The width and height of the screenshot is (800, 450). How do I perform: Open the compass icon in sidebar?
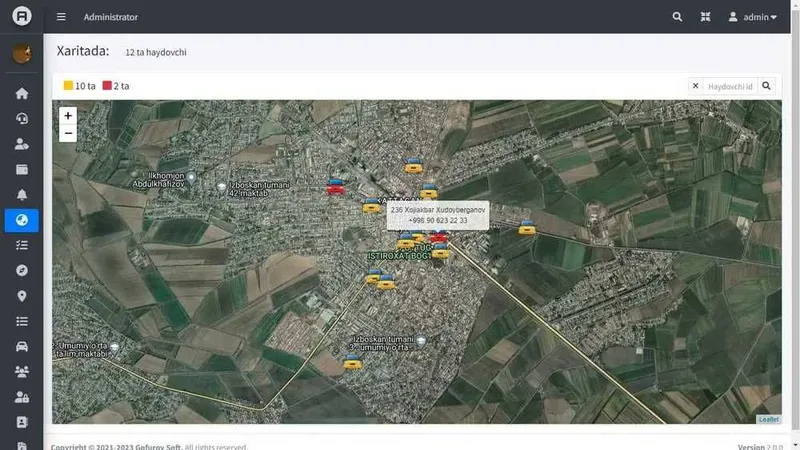point(21,270)
